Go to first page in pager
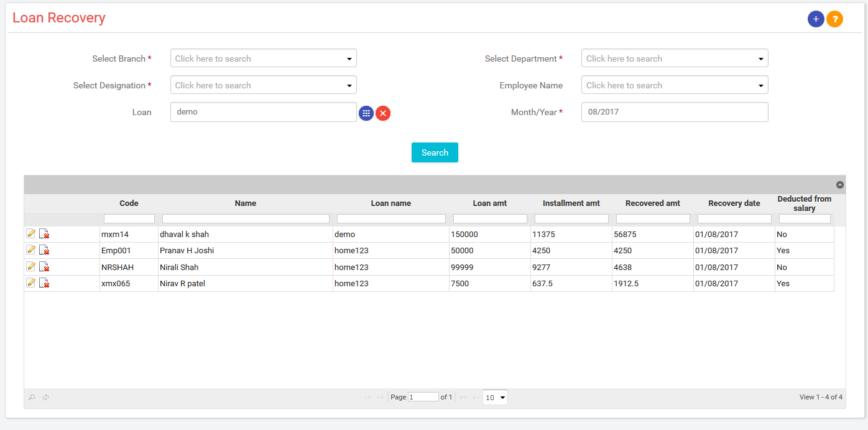This screenshot has width=868, height=430. click(x=367, y=397)
